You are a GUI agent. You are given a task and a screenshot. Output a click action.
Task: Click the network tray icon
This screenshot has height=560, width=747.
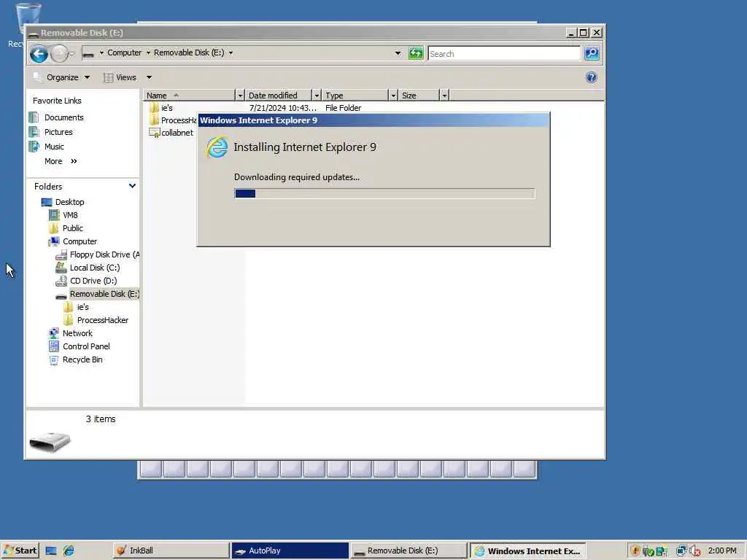coord(681,551)
